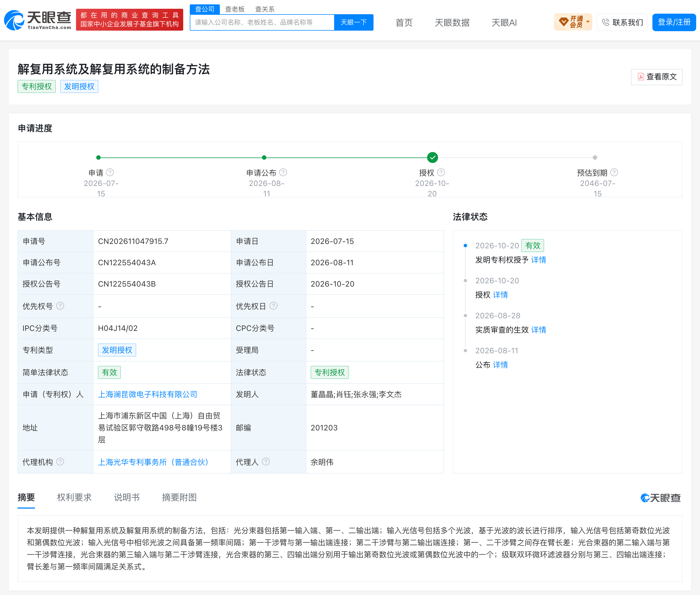The height and width of the screenshot is (595, 700).
Task: Click help icon beside 优先权号
Action: tap(60, 306)
